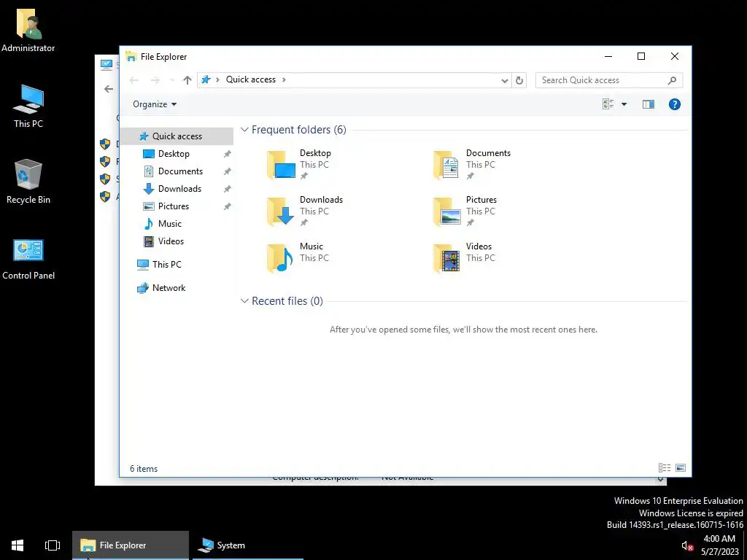Collapse the Recent files group

[244, 301]
